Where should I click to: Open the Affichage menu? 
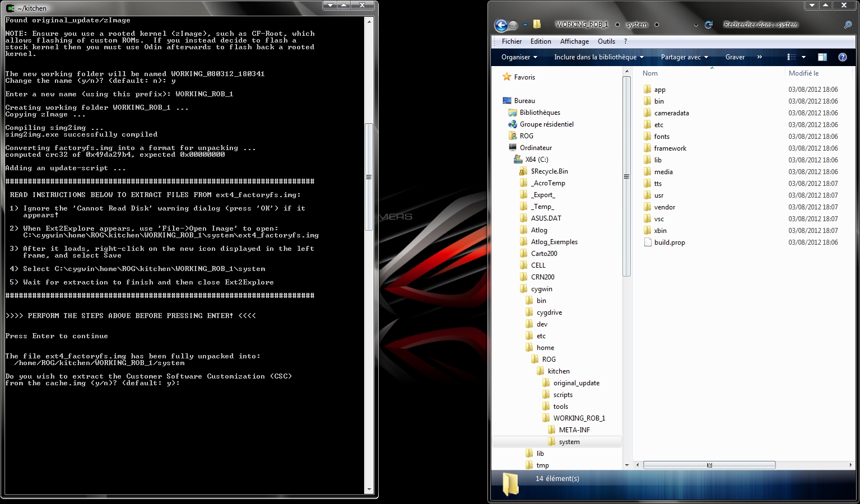click(x=574, y=41)
